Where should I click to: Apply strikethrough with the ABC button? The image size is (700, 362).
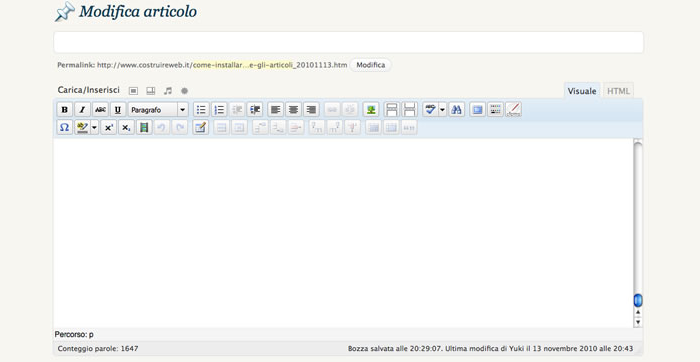(100, 109)
